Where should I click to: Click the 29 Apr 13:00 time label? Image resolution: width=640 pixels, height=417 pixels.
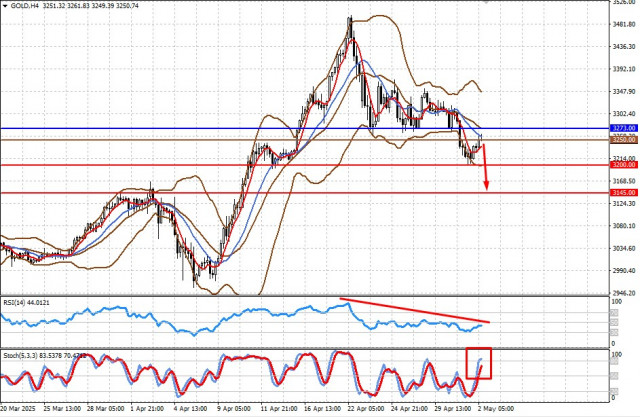click(x=453, y=408)
